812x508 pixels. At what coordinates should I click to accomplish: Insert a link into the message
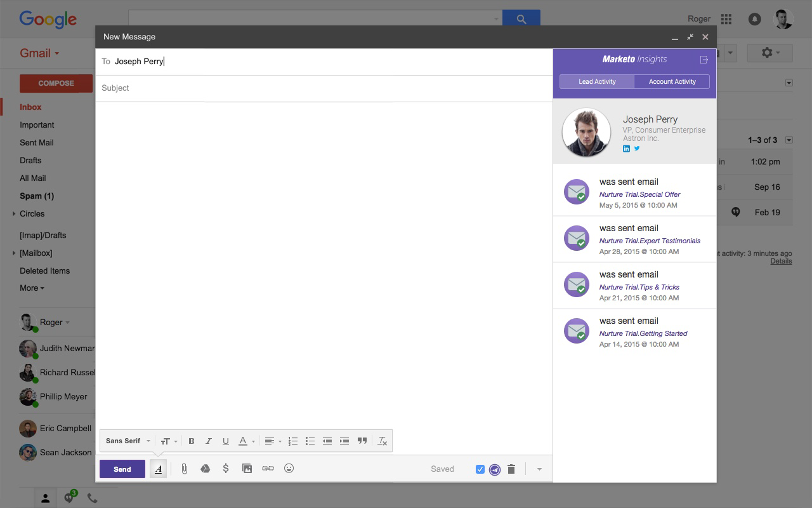click(268, 469)
